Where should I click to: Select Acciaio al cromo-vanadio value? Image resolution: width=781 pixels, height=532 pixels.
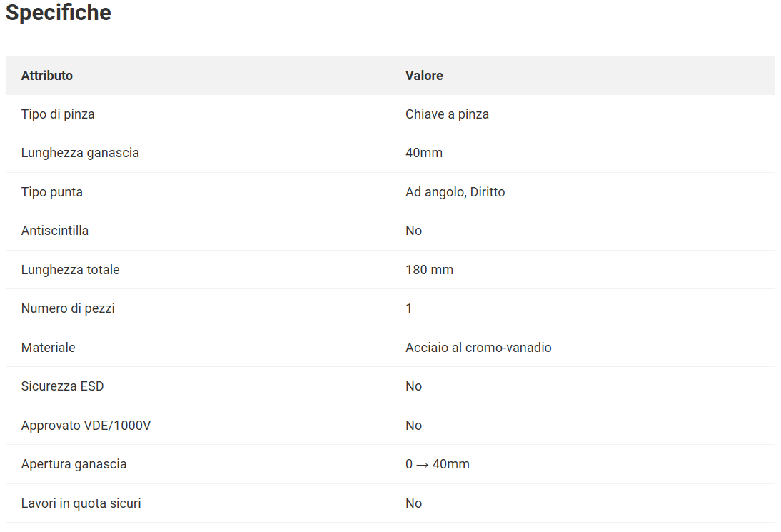(478, 348)
